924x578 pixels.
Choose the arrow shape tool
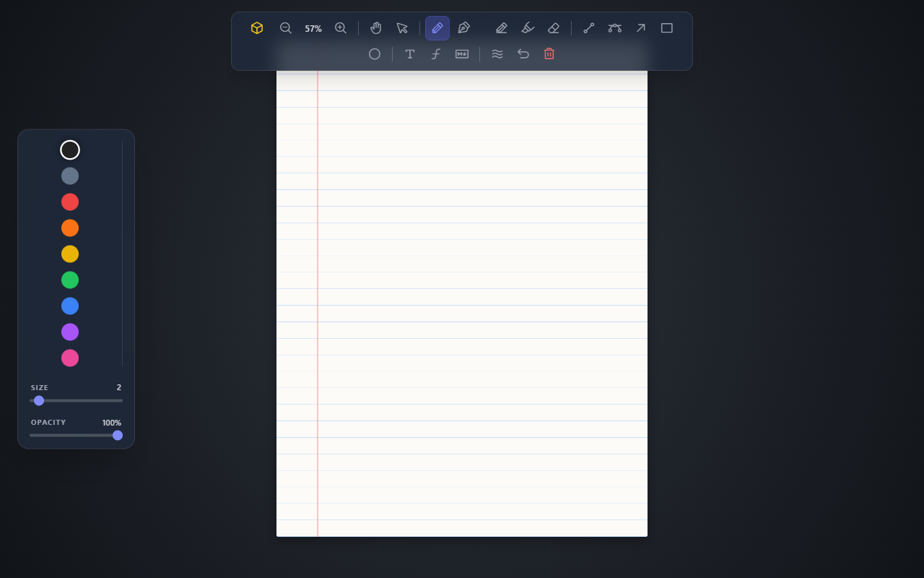[641, 28]
